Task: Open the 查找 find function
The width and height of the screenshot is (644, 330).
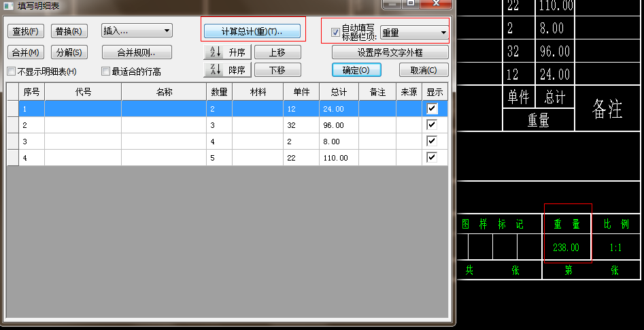Action: [x=26, y=31]
